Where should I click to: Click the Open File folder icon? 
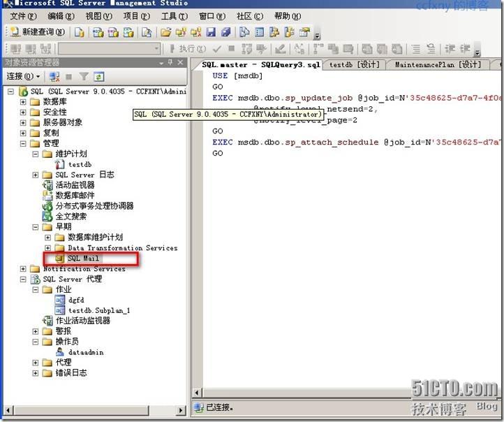pyautogui.click(x=166, y=32)
